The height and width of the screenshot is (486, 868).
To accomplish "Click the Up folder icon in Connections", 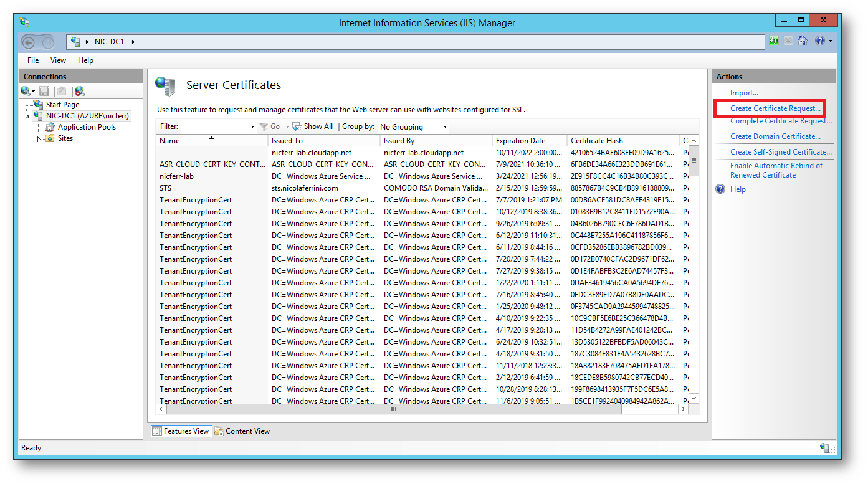I will pyautogui.click(x=62, y=91).
